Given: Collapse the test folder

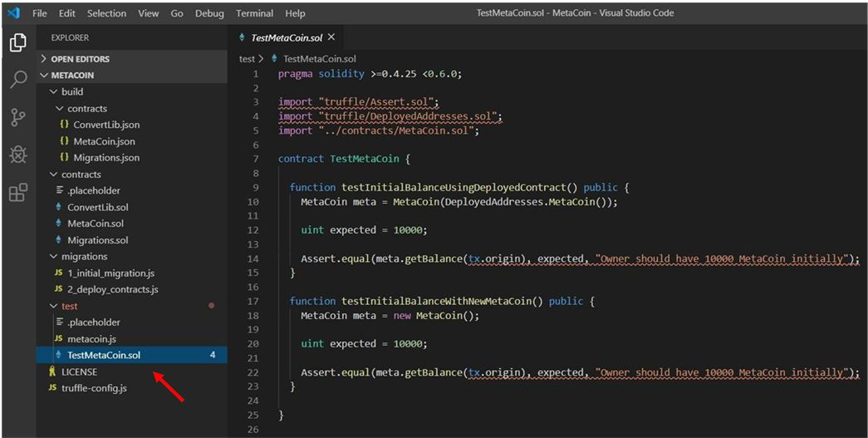Looking at the screenshot, I should [x=69, y=306].
